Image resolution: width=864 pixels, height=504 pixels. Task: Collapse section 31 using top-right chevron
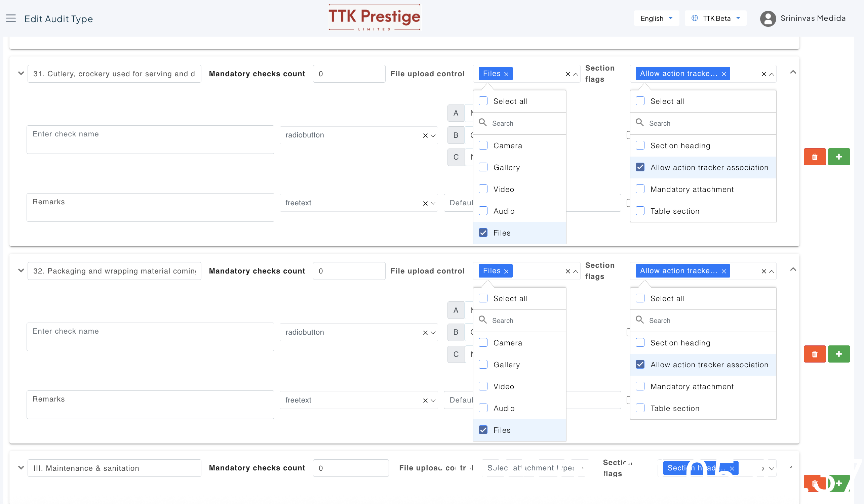pos(793,72)
